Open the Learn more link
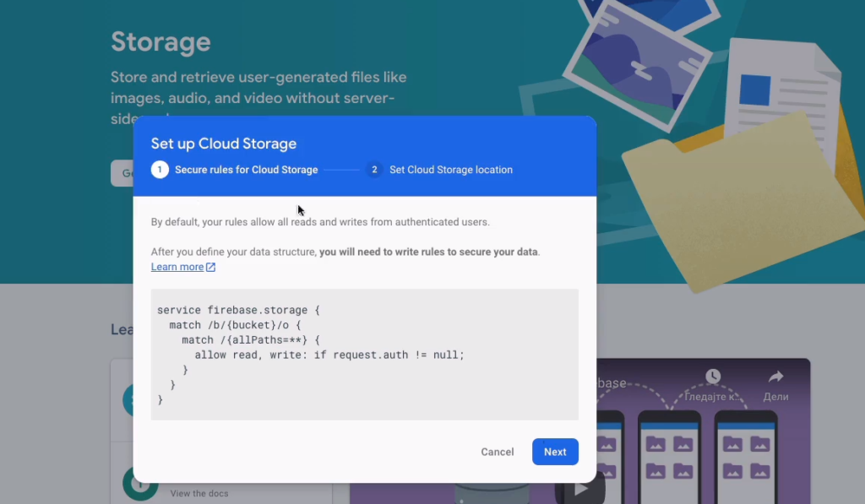Image resolution: width=865 pixels, height=504 pixels. (x=177, y=267)
